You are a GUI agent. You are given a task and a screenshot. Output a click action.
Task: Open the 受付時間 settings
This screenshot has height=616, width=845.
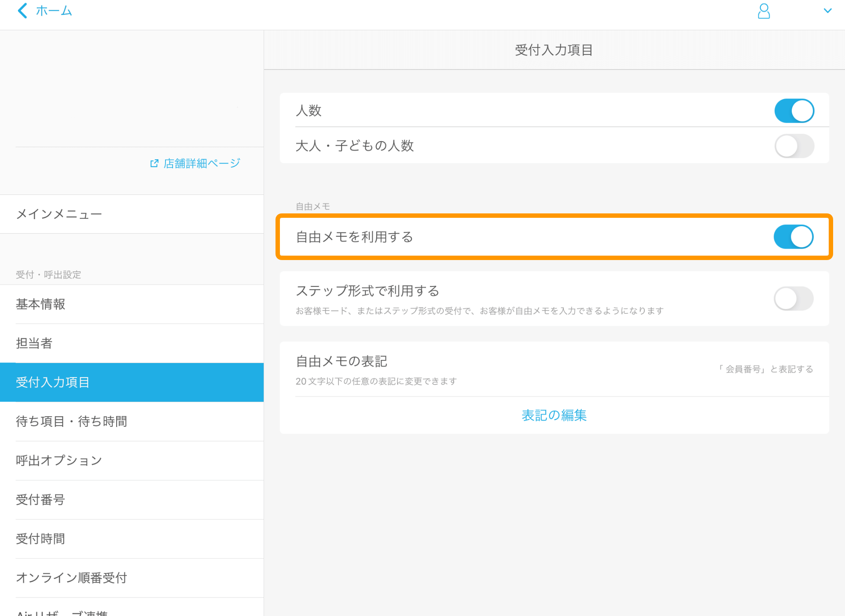[x=40, y=539]
